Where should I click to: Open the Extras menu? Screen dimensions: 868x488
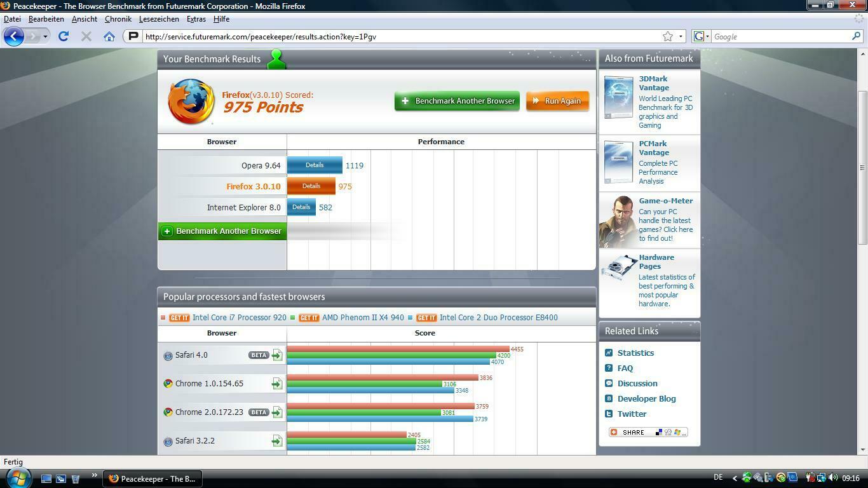196,19
